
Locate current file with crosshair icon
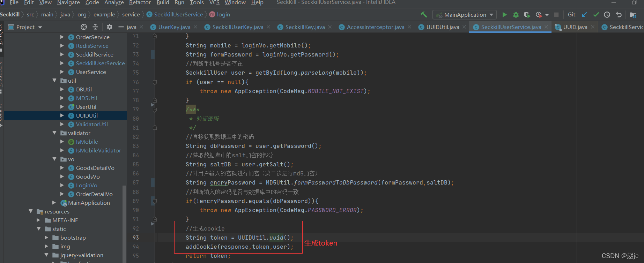(x=84, y=27)
